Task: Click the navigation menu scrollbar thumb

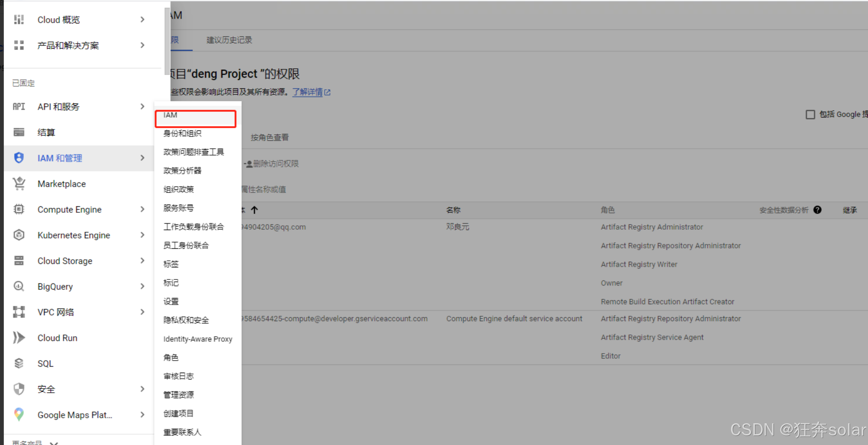Action: [x=168, y=41]
